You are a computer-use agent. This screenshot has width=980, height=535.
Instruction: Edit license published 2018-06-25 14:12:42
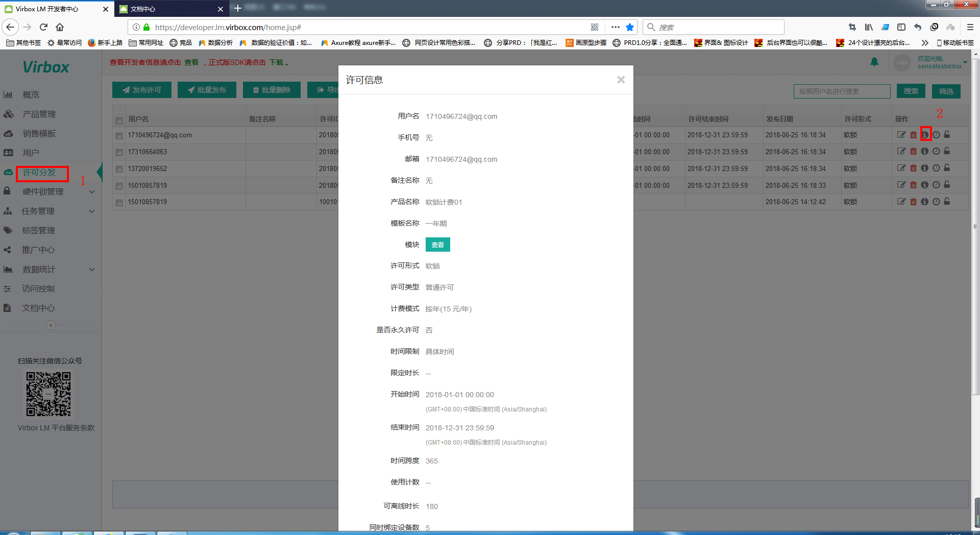click(901, 202)
